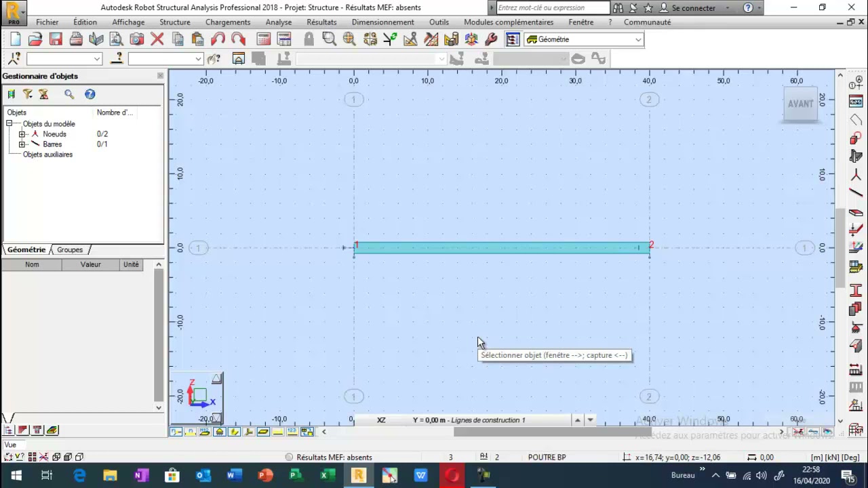This screenshot has width=868, height=488.
Task: Select the bar tool icon on right toolbar
Action: pos(856,193)
